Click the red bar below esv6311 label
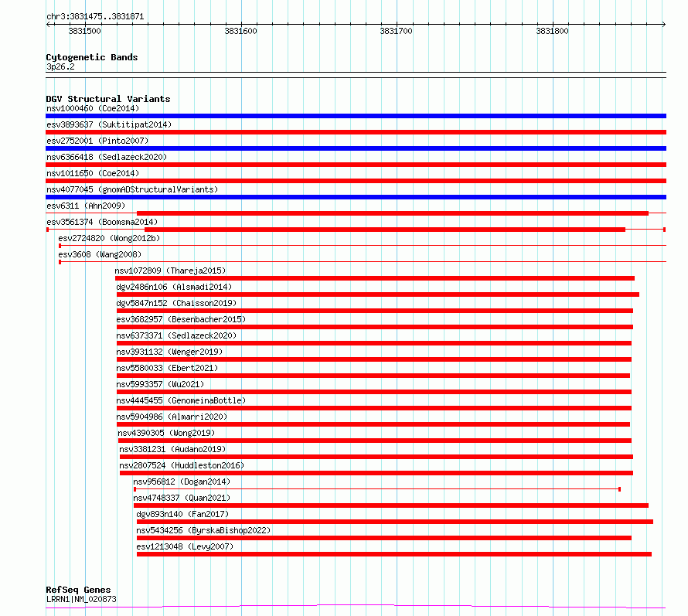688x616 pixels. click(393, 213)
